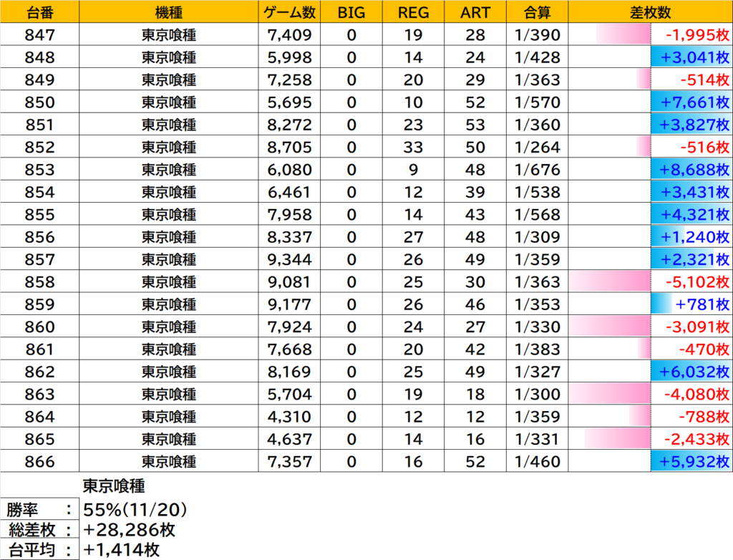Select the 合算 column header
The image size is (733, 560).
coord(537,12)
